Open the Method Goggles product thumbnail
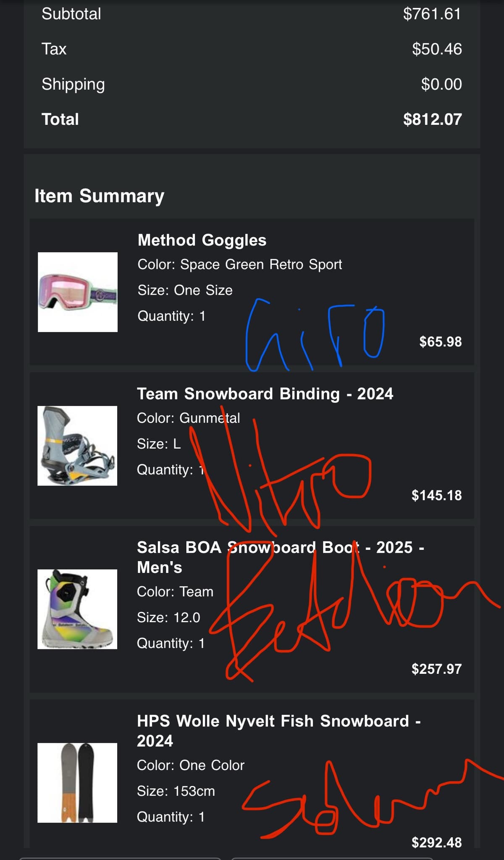This screenshot has width=504, height=860. coord(78,292)
